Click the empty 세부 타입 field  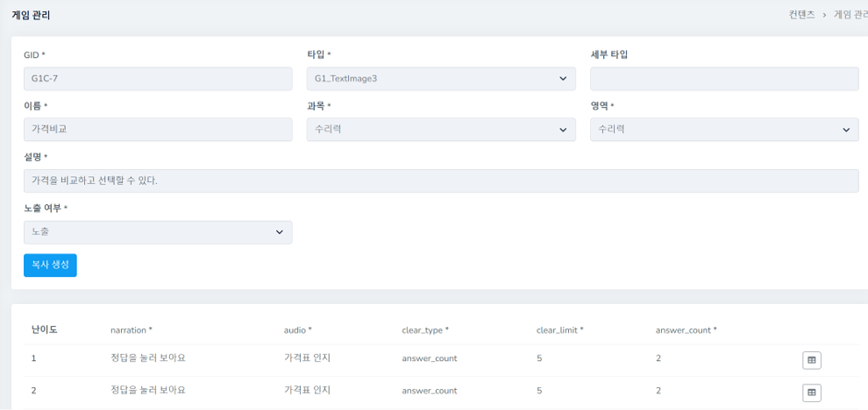point(724,79)
